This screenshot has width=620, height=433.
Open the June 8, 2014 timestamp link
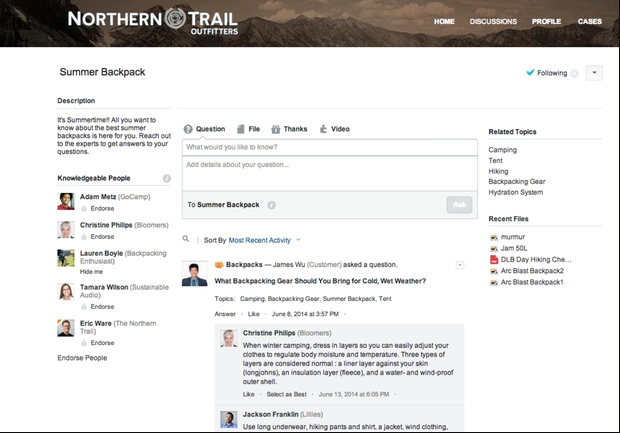pyautogui.click(x=305, y=314)
